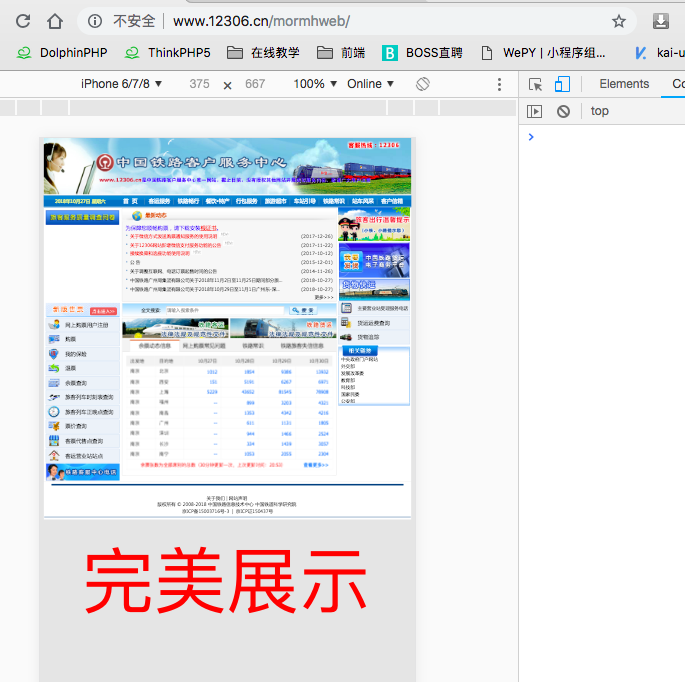The image size is (685, 682).
Task: Click the 最新动态 globe icon
Action: click(x=137, y=215)
